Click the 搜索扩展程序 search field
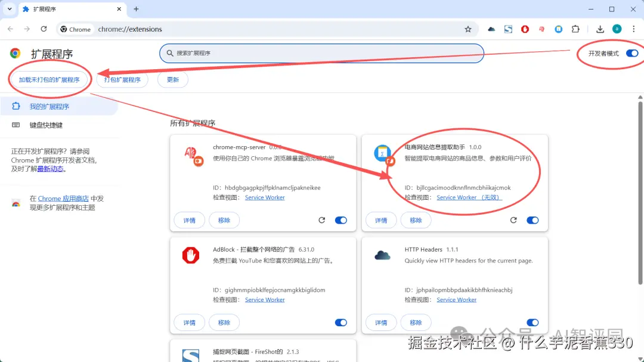 [x=321, y=53]
